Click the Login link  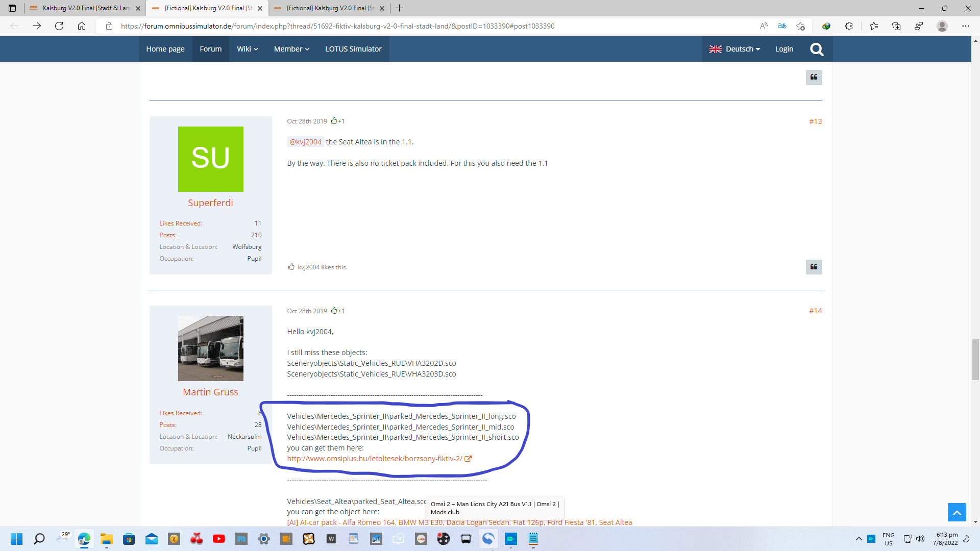(784, 49)
